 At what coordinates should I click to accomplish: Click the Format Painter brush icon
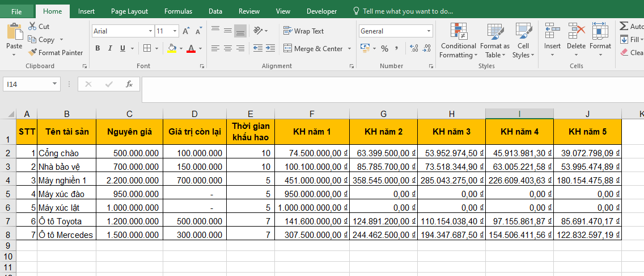tap(33, 53)
